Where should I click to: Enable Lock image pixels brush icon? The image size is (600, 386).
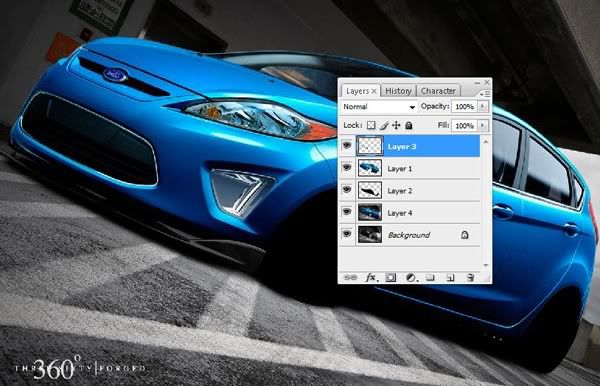click(384, 125)
